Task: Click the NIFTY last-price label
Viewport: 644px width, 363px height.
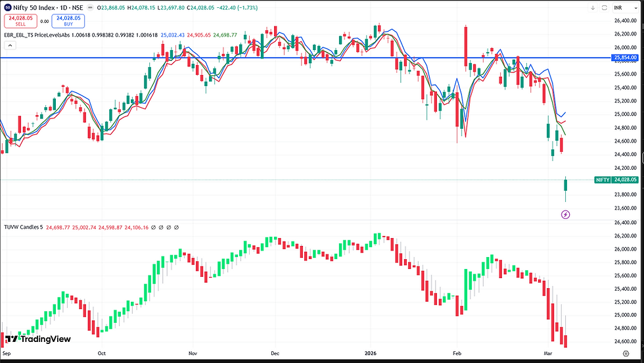Action: tap(603, 180)
